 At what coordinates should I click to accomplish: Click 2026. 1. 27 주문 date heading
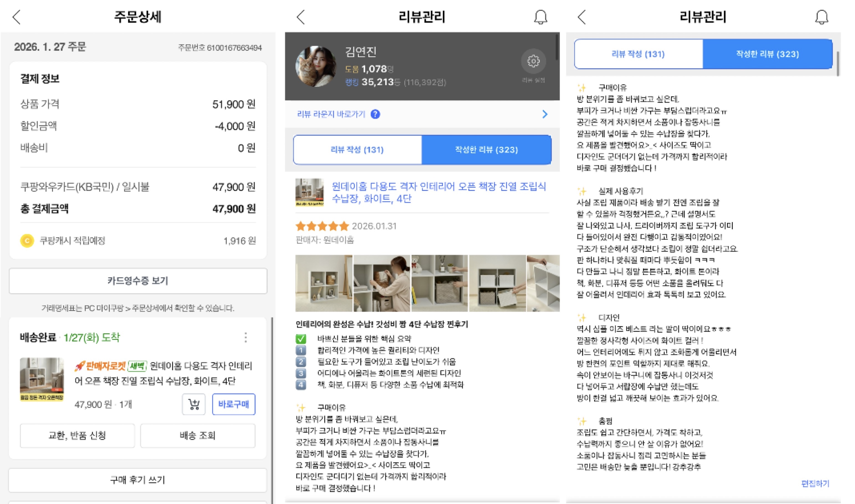pos(50,47)
